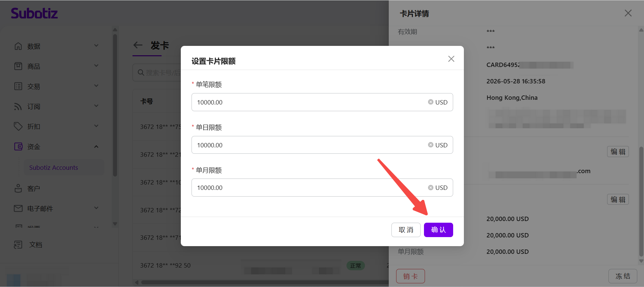Click the 订阅 feed icon in sidebar
The width and height of the screenshot is (644, 287).
tap(18, 106)
